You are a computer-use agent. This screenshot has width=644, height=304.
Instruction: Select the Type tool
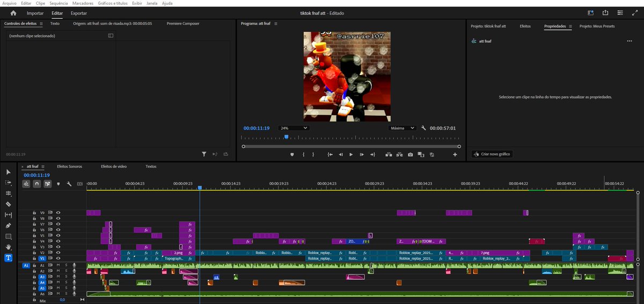(9, 257)
